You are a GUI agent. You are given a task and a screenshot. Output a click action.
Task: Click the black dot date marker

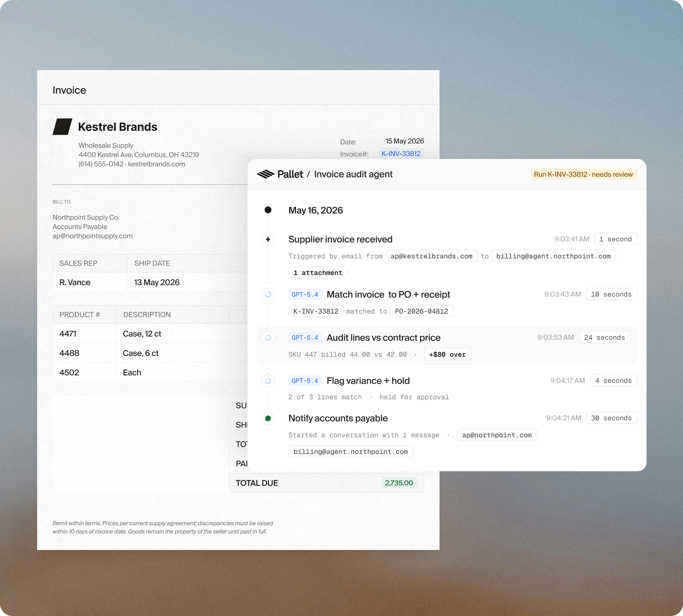pyautogui.click(x=268, y=210)
